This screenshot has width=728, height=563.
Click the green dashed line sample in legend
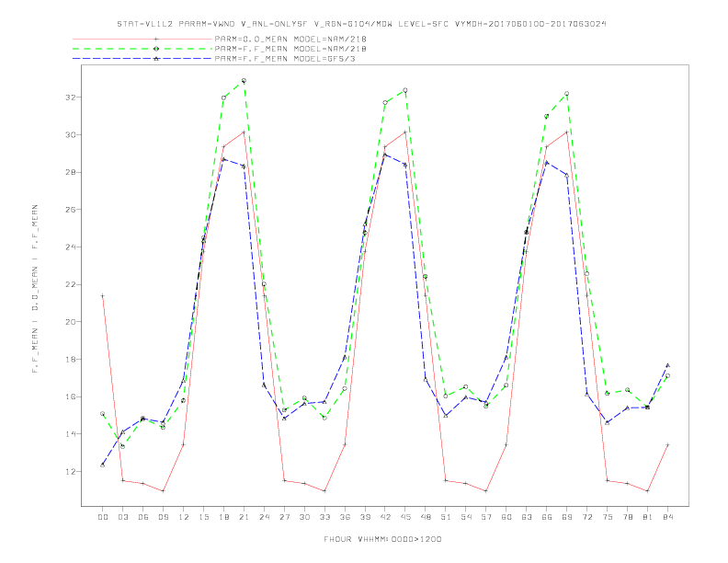142,49
